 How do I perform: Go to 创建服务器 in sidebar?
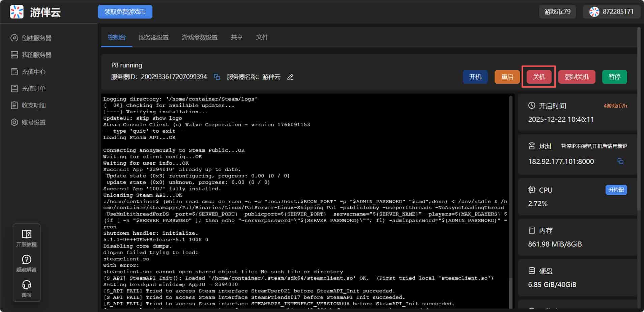click(36, 38)
